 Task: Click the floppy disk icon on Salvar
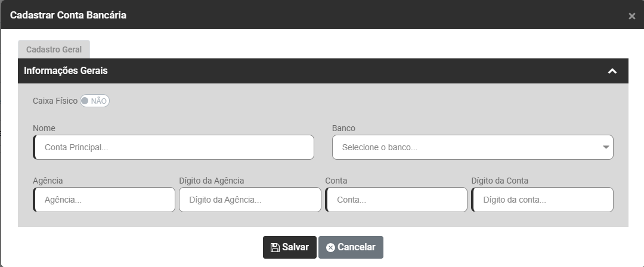coord(275,247)
